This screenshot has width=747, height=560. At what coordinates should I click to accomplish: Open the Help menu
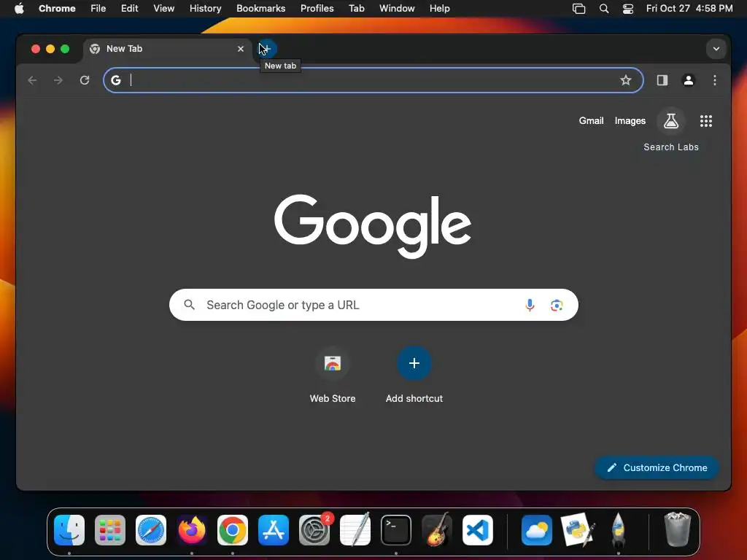click(x=439, y=9)
